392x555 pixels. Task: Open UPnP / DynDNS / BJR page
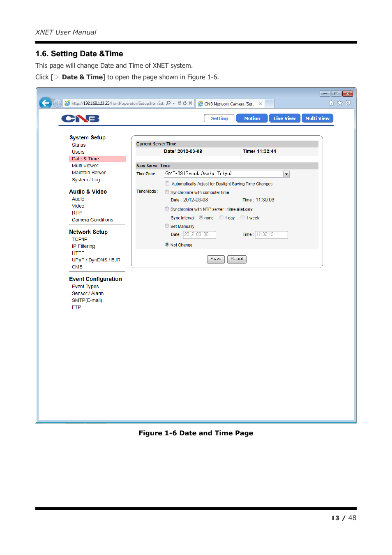[96, 260]
